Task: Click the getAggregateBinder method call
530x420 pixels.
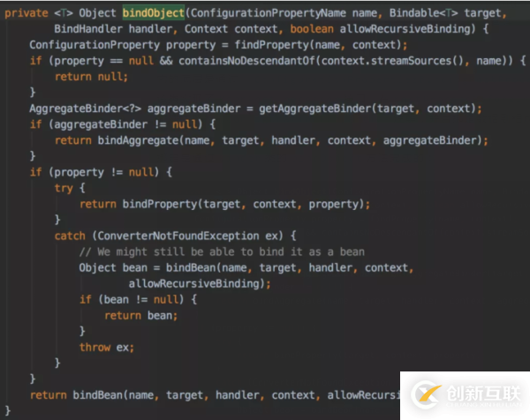Action: [314, 109]
